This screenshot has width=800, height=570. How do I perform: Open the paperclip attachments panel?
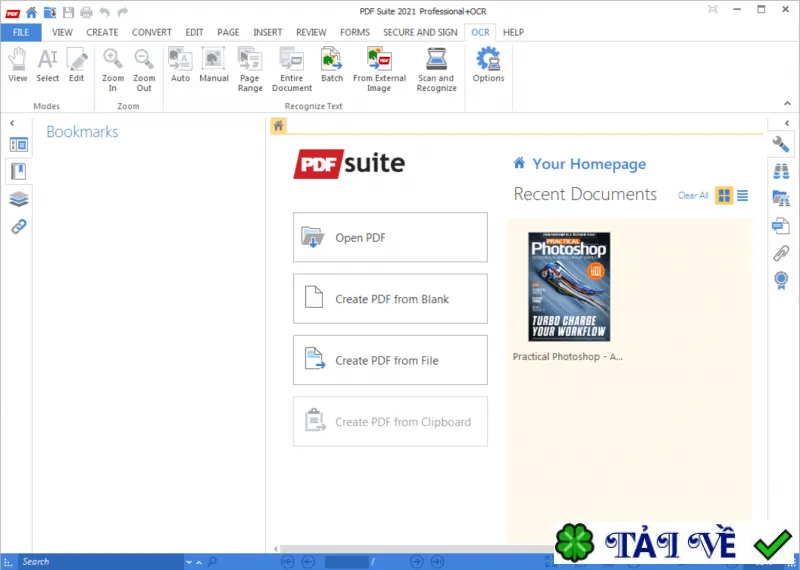point(781,253)
